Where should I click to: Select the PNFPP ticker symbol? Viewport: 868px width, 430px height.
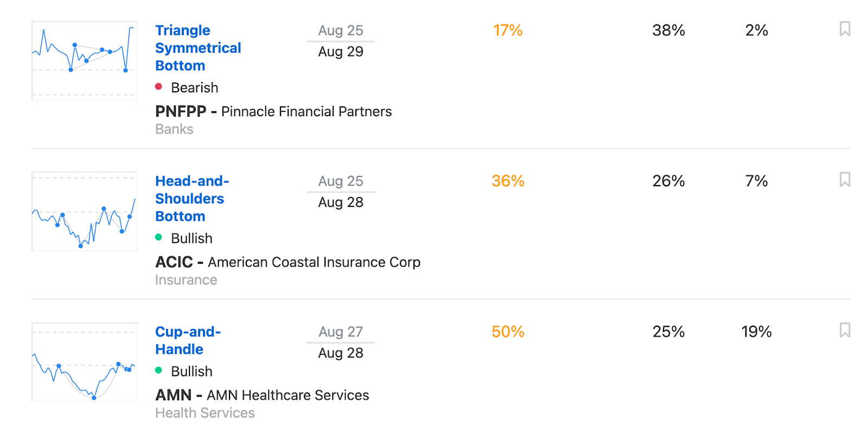coord(181,111)
